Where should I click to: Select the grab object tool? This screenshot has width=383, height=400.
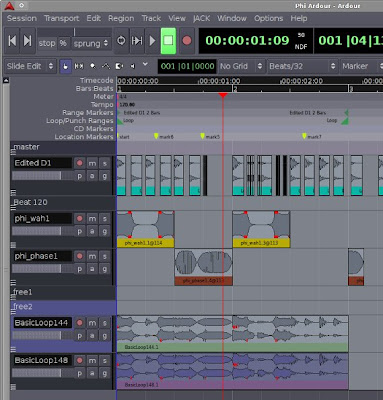point(66,66)
